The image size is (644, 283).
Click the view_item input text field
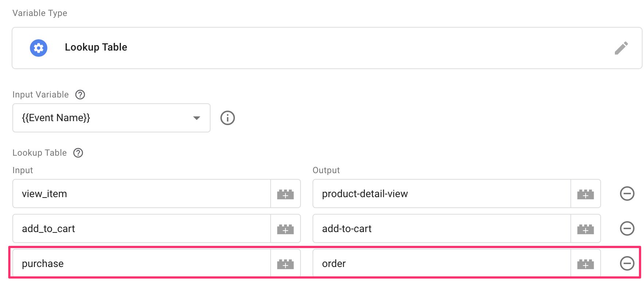[142, 194]
